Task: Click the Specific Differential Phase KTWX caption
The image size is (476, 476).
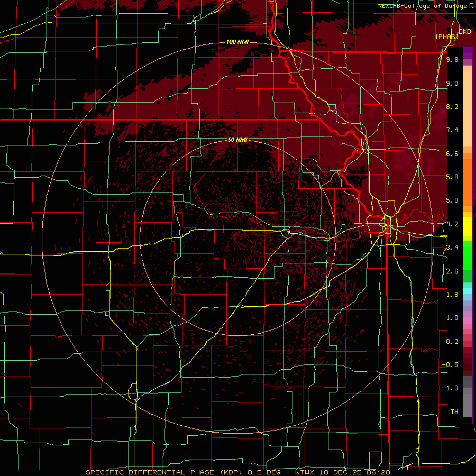Action: pos(237,472)
